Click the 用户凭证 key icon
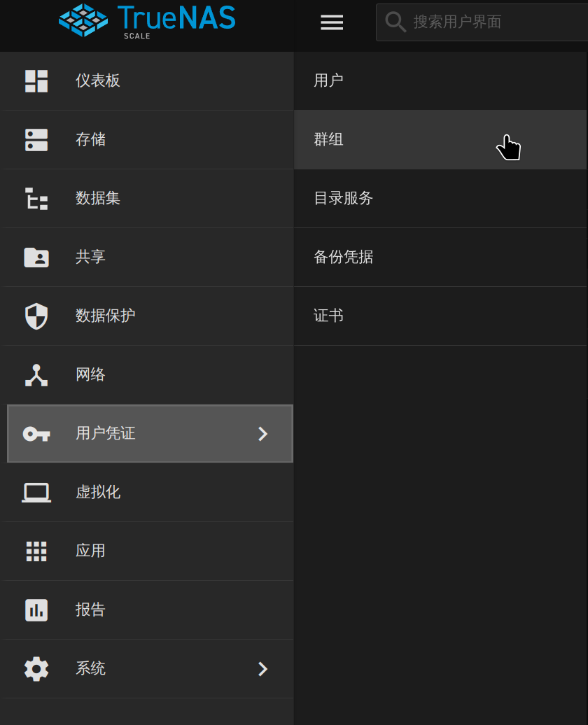Screen dimensions: 588x725 (x=36, y=434)
